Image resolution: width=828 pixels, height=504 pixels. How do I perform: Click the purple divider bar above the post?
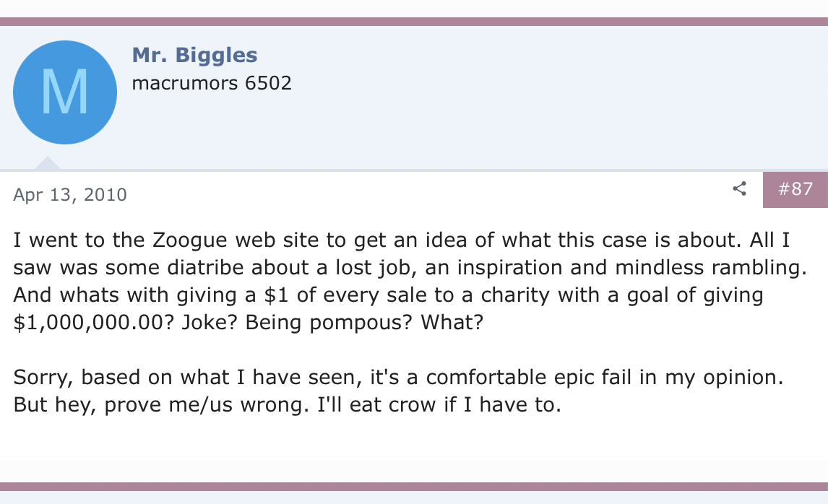tap(414, 22)
